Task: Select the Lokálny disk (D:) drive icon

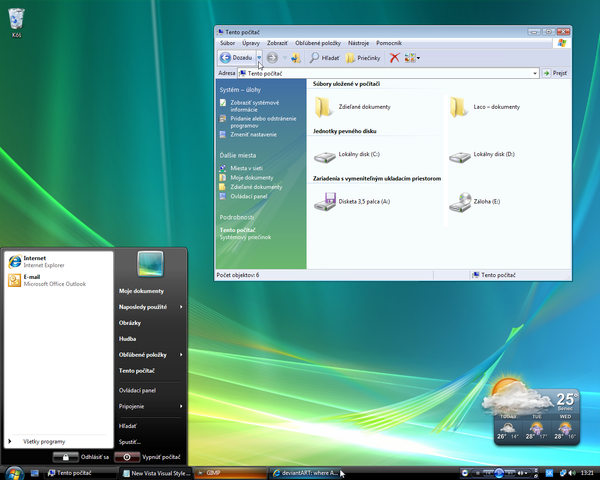Action: 460,156
